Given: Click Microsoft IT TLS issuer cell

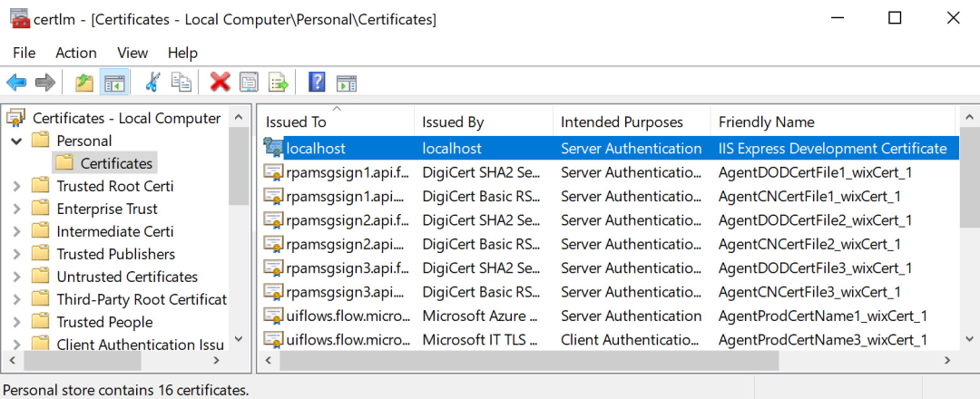Looking at the screenshot, I should (480, 340).
